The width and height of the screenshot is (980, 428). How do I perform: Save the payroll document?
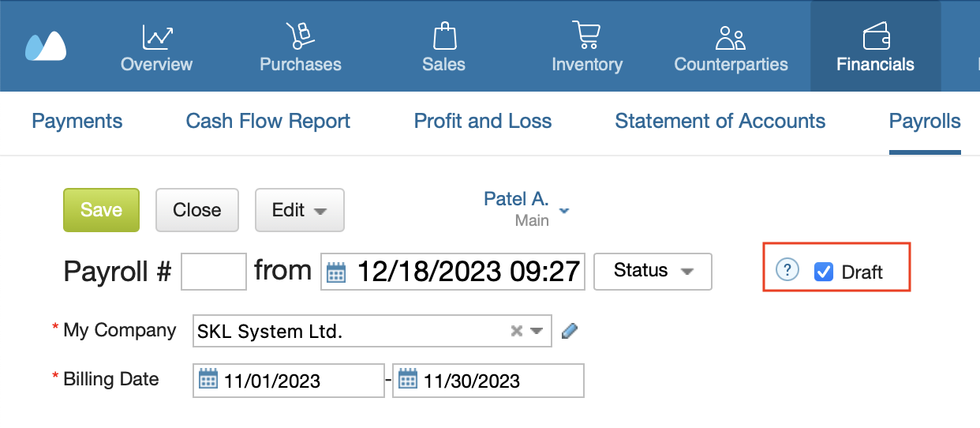pyautogui.click(x=101, y=210)
